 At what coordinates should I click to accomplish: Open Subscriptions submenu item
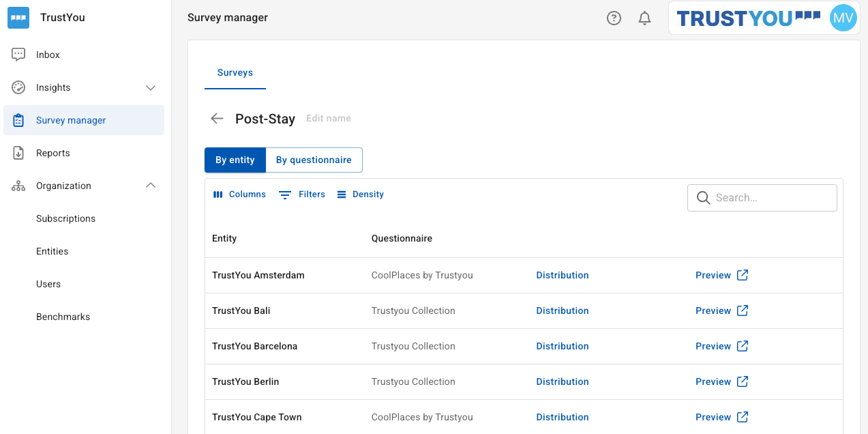(x=65, y=218)
